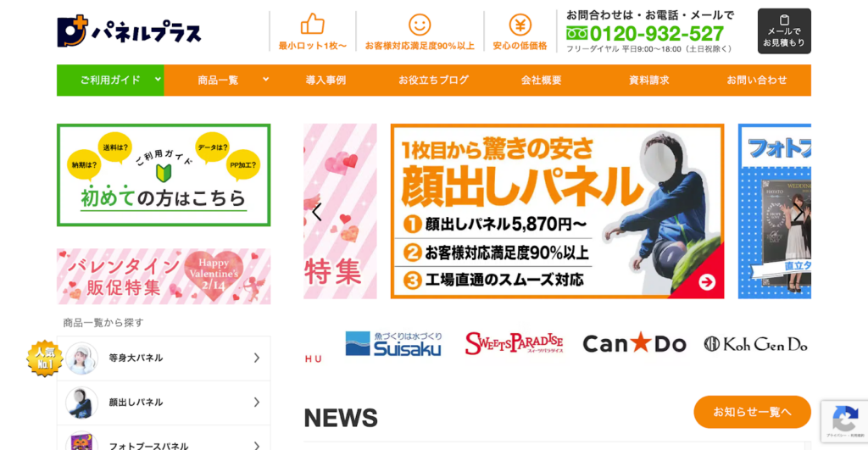The image size is (868, 450).
Task: Expand the ご利用ガイド dropdown menu
Action: pos(158,79)
